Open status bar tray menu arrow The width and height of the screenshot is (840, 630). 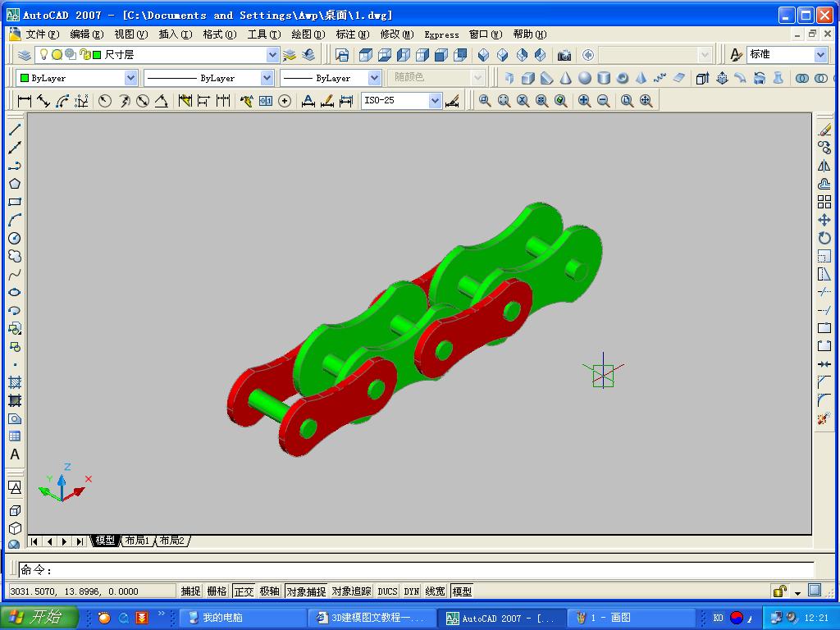tap(797, 592)
